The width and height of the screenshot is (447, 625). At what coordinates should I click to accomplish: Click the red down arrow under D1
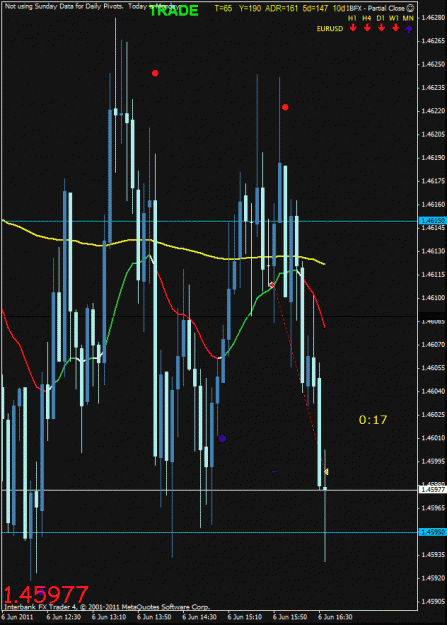point(381,28)
